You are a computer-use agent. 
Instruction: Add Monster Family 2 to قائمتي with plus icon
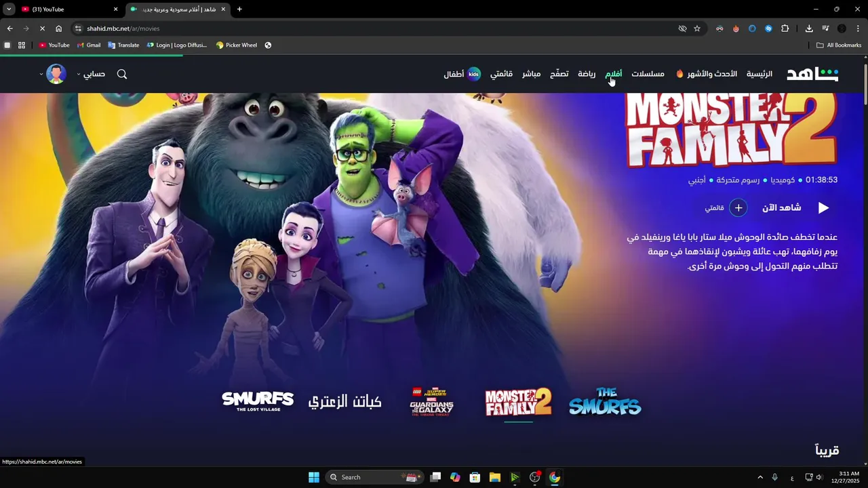[x=738, y=207]
